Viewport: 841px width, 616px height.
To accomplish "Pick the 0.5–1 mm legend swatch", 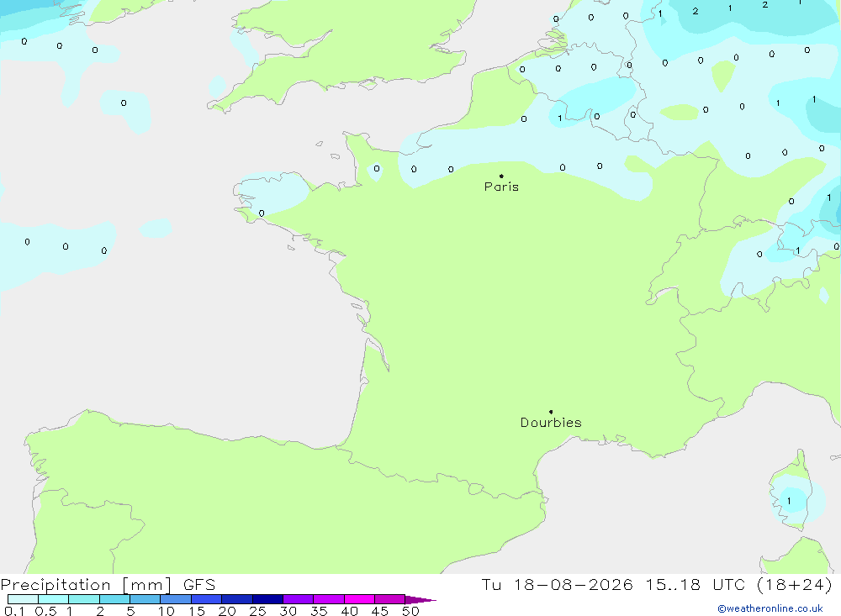I will 54,599.
